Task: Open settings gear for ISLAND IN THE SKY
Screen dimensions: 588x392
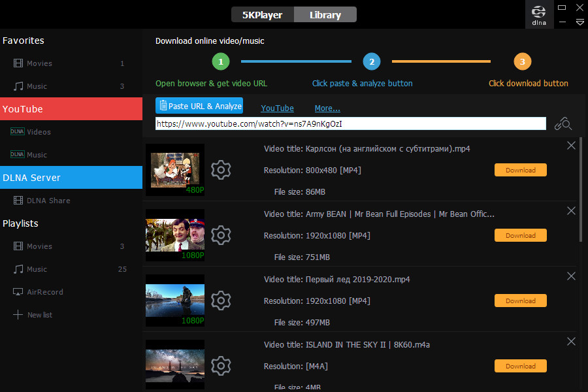Action: (x=221, y=366)
